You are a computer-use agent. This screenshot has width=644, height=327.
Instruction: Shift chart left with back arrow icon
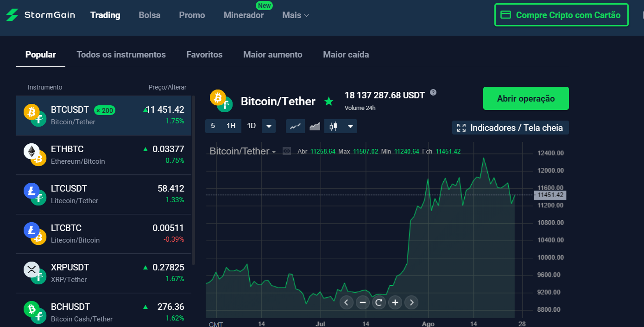347,302
